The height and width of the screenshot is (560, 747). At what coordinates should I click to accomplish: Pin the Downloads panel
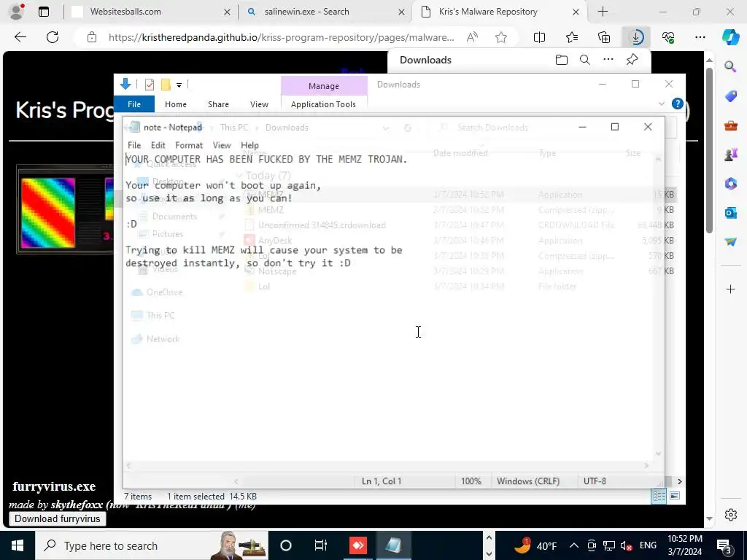click(x=632, y=60)
